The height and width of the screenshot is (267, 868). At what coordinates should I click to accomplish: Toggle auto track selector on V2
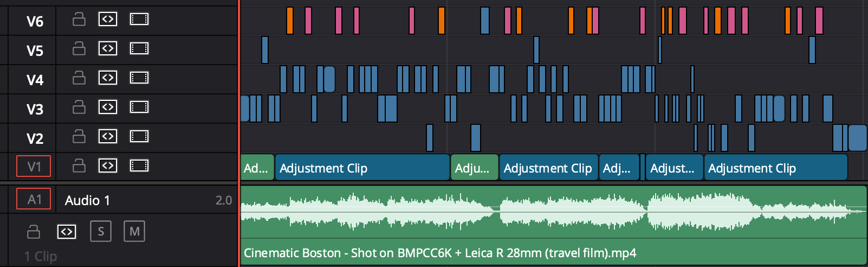[x=108, y=137]
